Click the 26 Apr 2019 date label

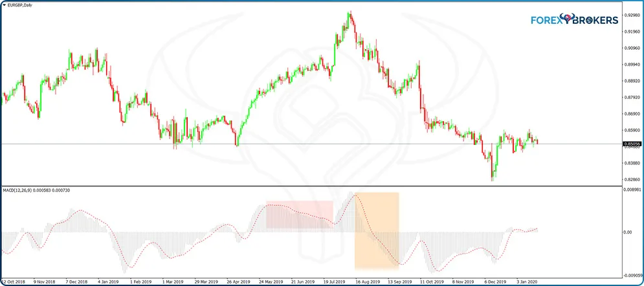(240, 282)
